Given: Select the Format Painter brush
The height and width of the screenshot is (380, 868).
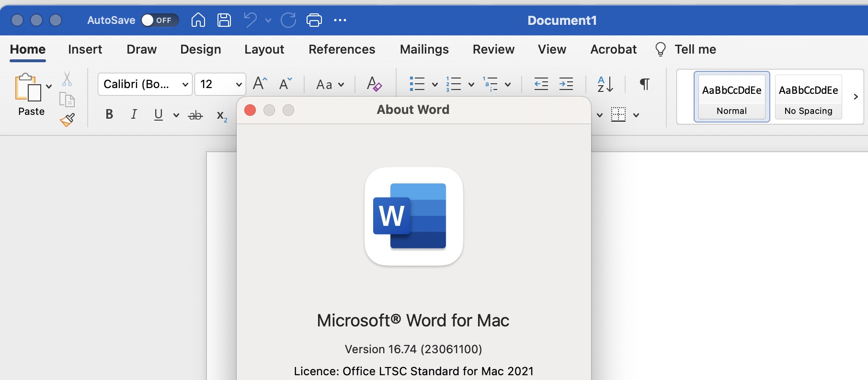Looking at the screenshot, I should tap(68, 120).
